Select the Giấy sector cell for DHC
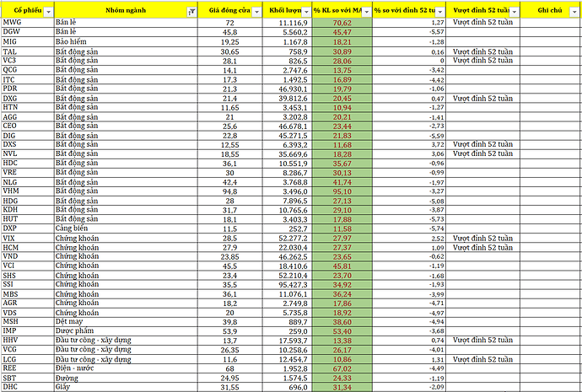This screenshot has width=582, height=392. pyautogui.click(x=126, y=387)
